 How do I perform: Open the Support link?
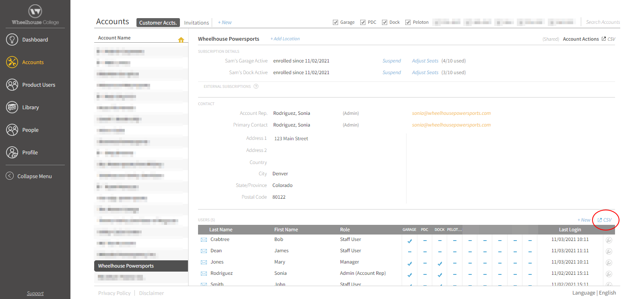point(35,293)
